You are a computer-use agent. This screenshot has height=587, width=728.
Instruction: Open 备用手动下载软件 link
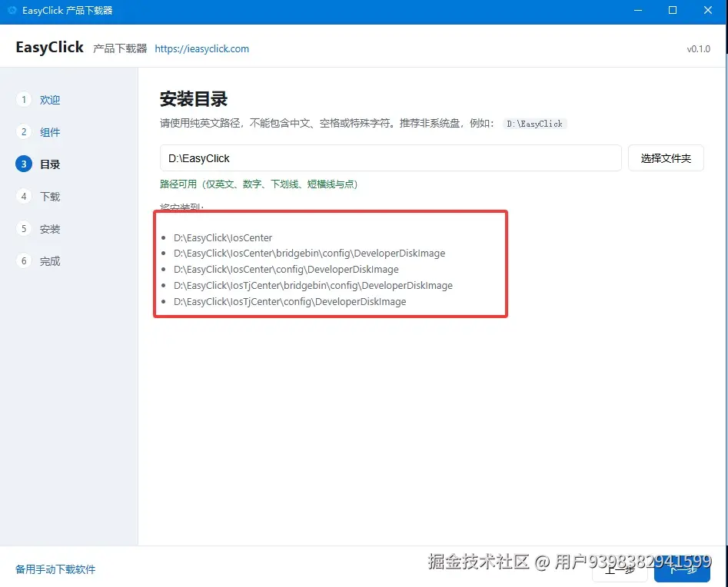[55, 569]
